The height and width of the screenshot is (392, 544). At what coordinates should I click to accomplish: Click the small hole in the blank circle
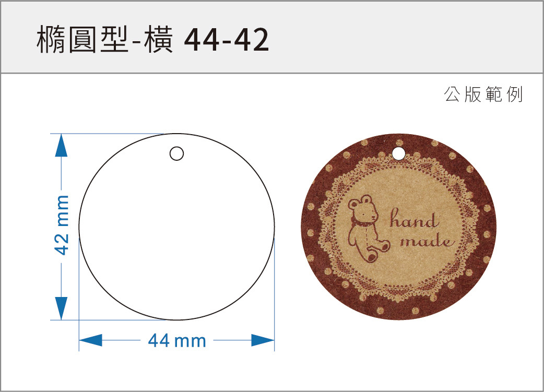pos(176,153)
